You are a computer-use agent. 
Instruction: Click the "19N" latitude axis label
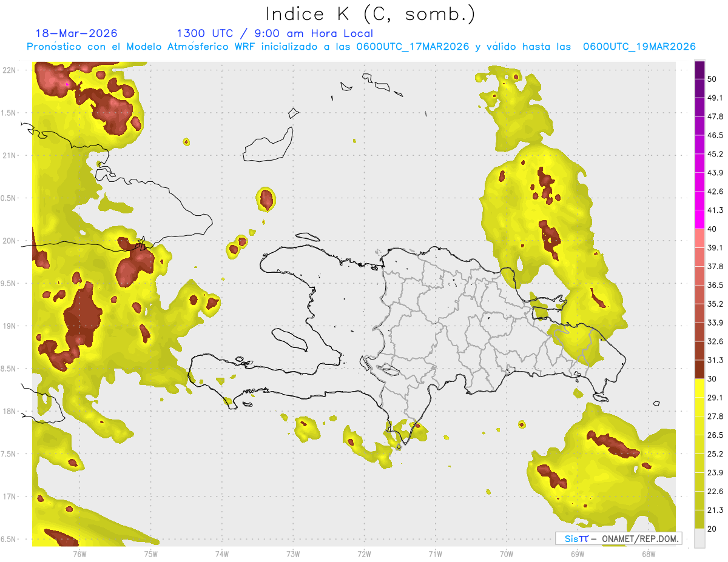tap(9, 326)
